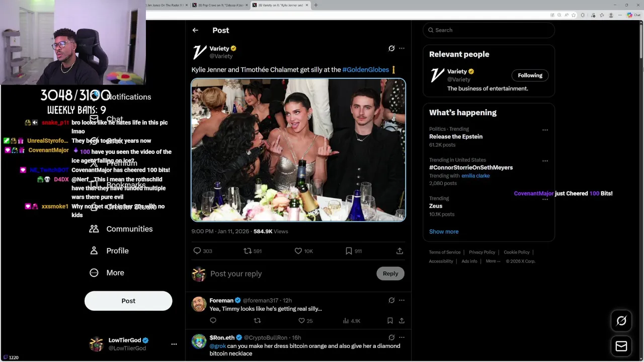Switch to the Pop Crave on X tab
644x362 pixels.
[x=220, y=5]
